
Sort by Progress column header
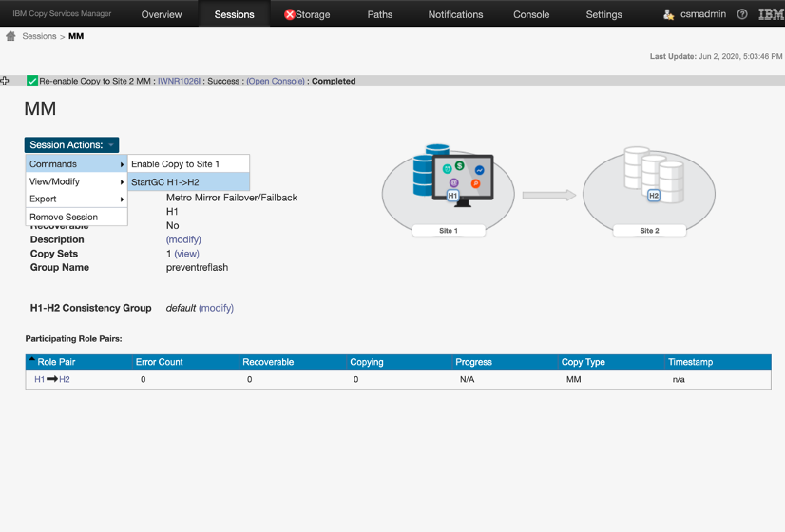tap(473, 362)
